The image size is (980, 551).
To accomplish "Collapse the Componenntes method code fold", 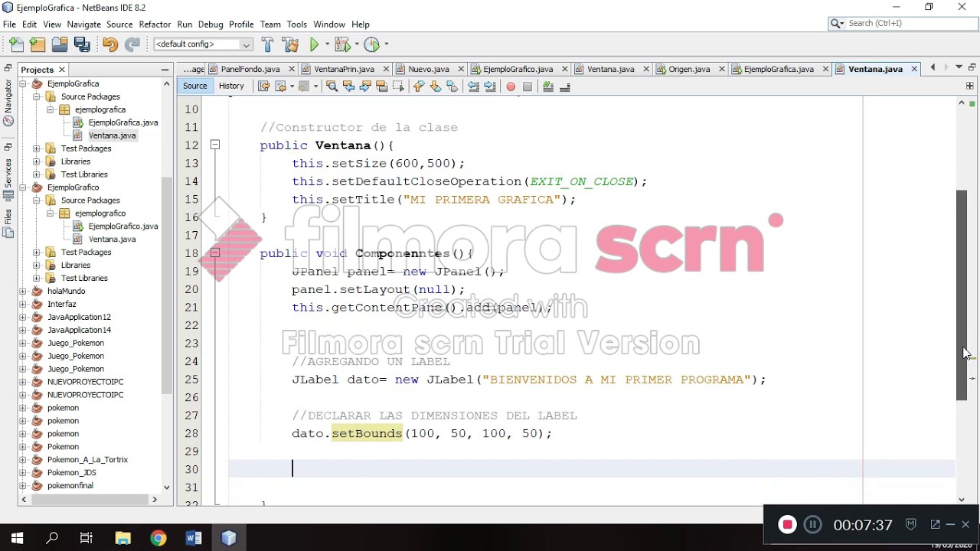I will coord(215,253).
